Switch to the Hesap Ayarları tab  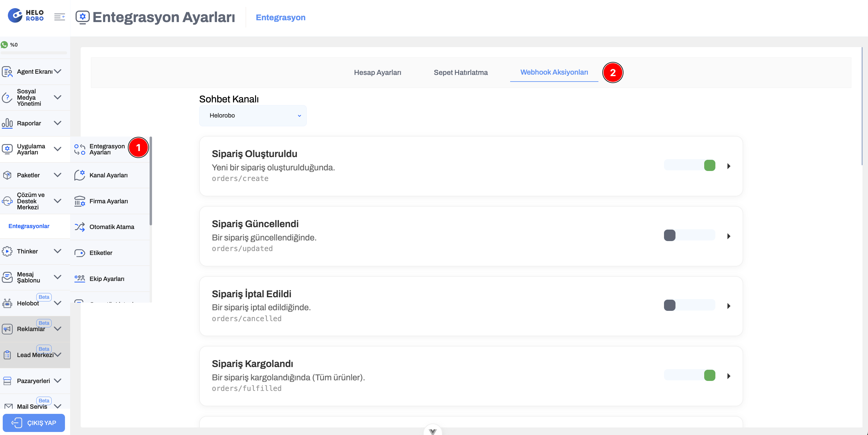pyautogui.click(x=377, y=72)
